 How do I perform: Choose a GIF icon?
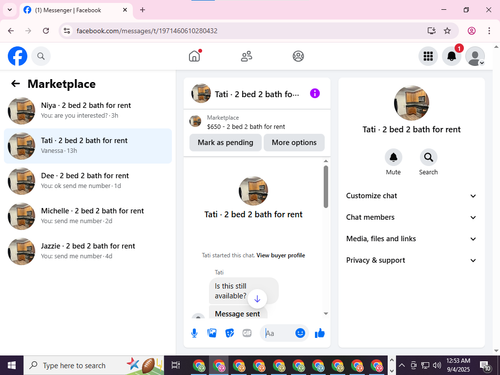(x=247, y=333)
